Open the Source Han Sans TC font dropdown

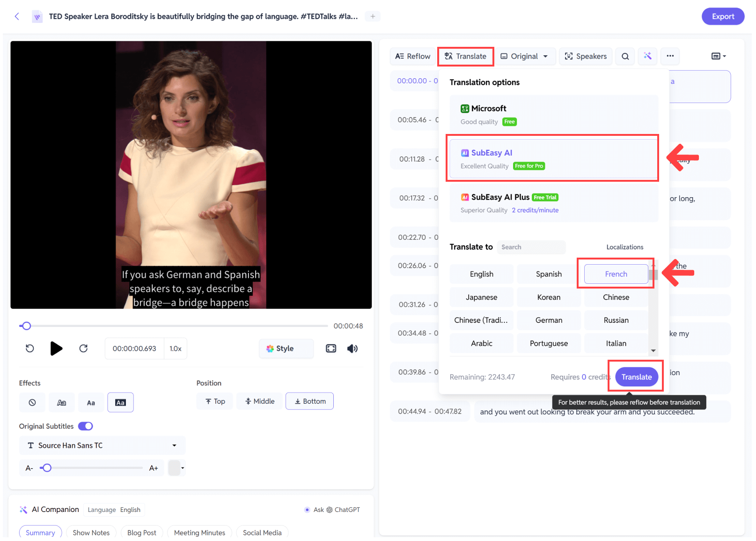pos(102,445)
